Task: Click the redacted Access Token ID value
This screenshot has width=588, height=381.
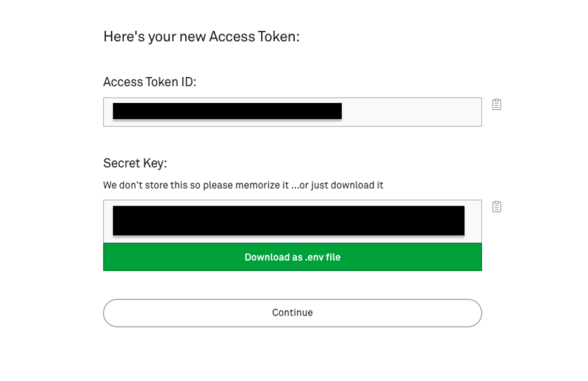Action: click(x=227, y=112)
